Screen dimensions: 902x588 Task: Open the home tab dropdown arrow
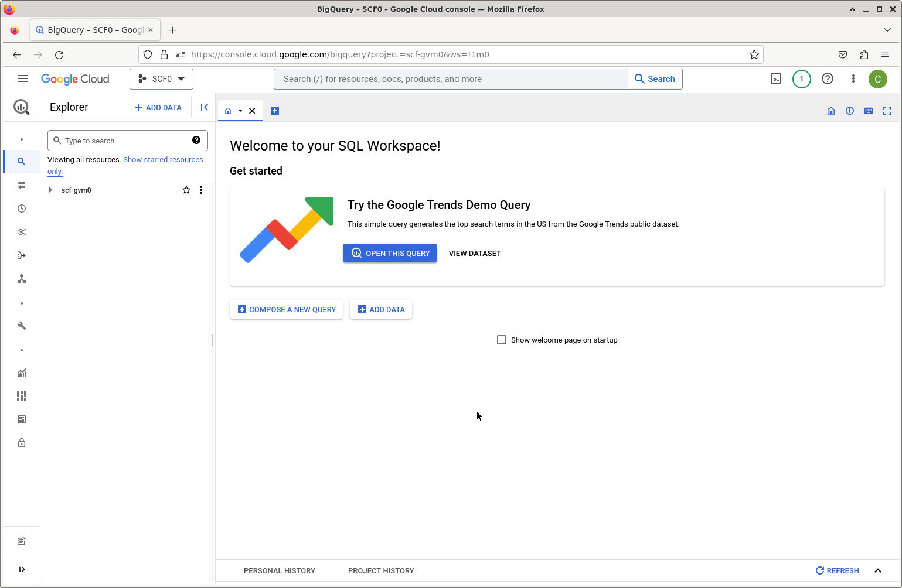(240, 111)
